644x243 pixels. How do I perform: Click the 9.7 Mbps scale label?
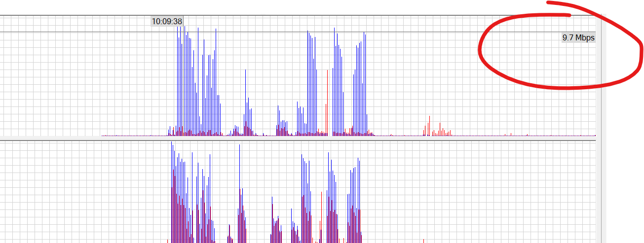(578, 38)
